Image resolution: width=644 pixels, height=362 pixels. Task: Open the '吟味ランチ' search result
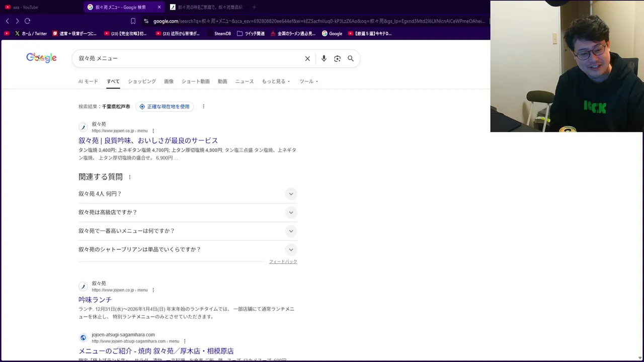click(x=95, y=300)
